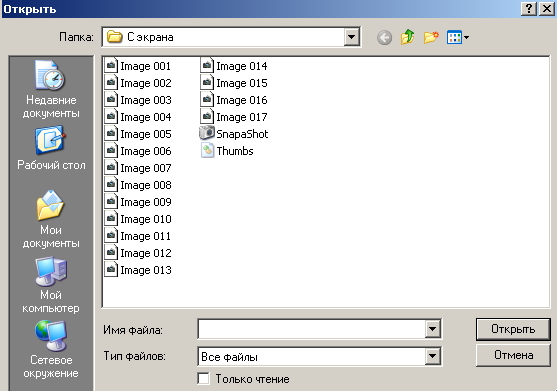Select the Image 006 file icon
The height and width of the screenshot is (391, 557).
(x=111, y=151)
